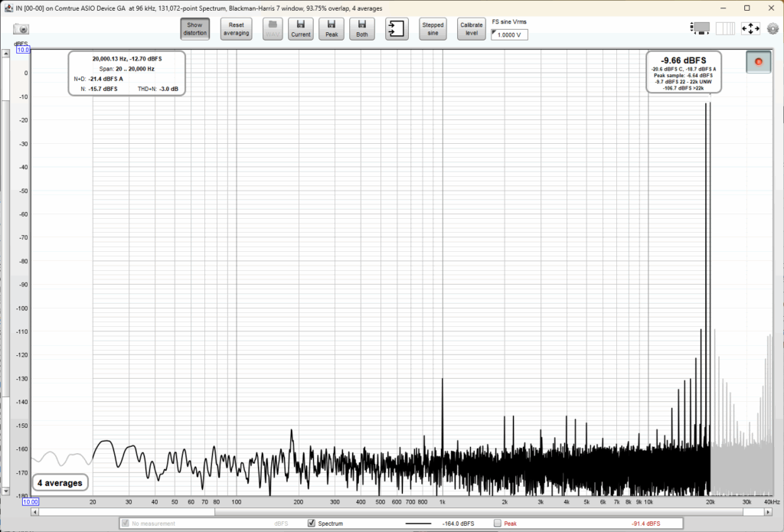Click the REW app icon in title bar
This screenshot has height=532, width=784.
click(8, 8)
